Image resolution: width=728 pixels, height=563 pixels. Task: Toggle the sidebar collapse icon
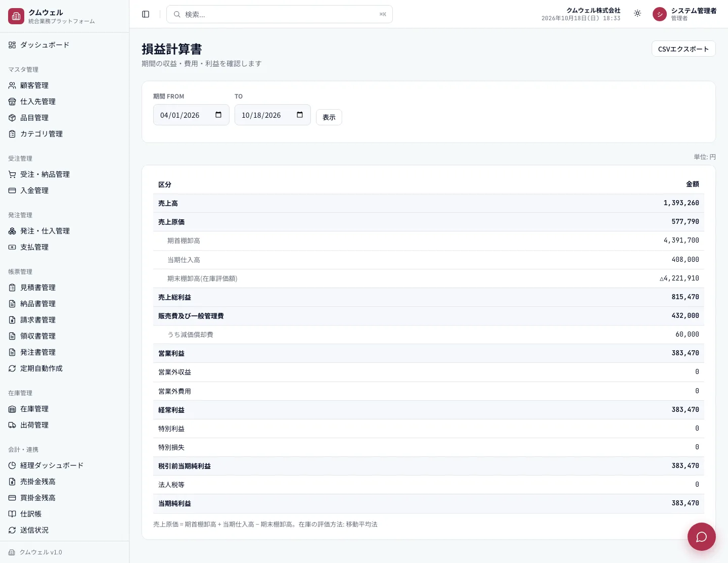click(x=146, y=14)
